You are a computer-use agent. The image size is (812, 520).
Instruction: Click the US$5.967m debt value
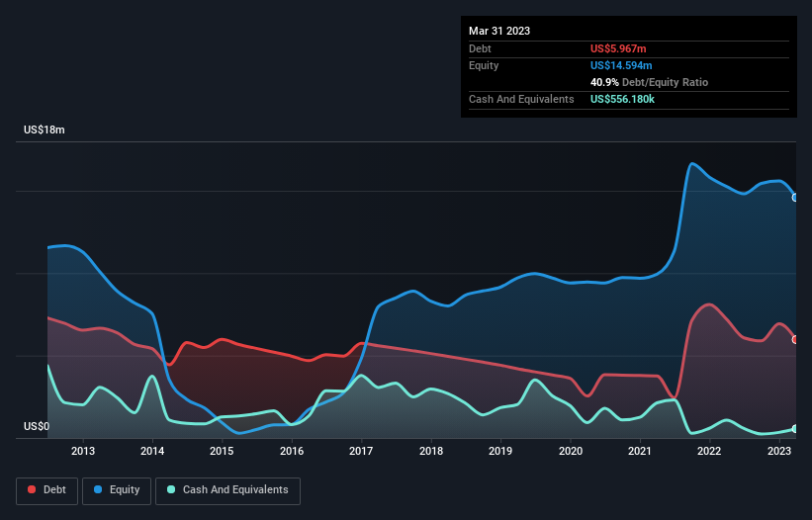618,48
